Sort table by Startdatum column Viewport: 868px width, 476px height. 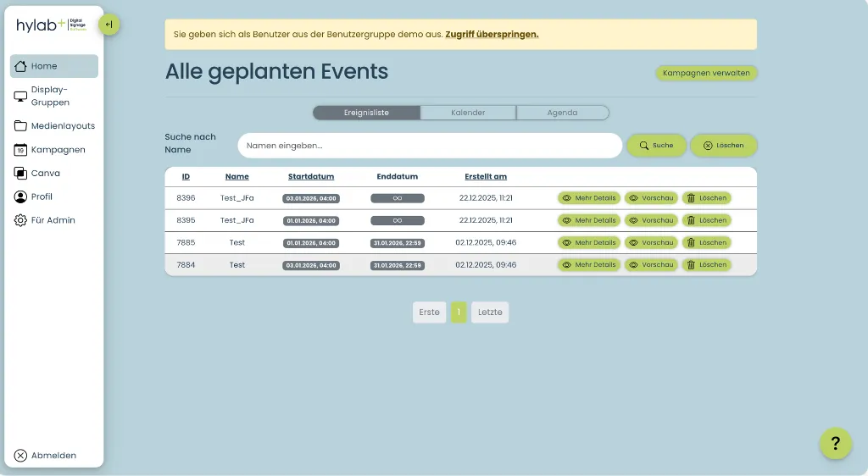click(x=311, y=176)
